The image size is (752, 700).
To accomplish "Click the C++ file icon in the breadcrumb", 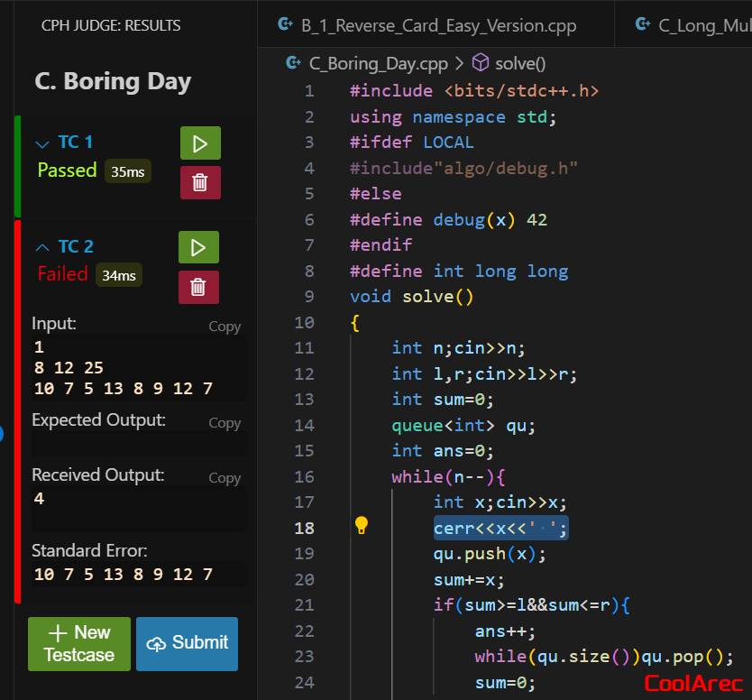I will pos(293,63).
